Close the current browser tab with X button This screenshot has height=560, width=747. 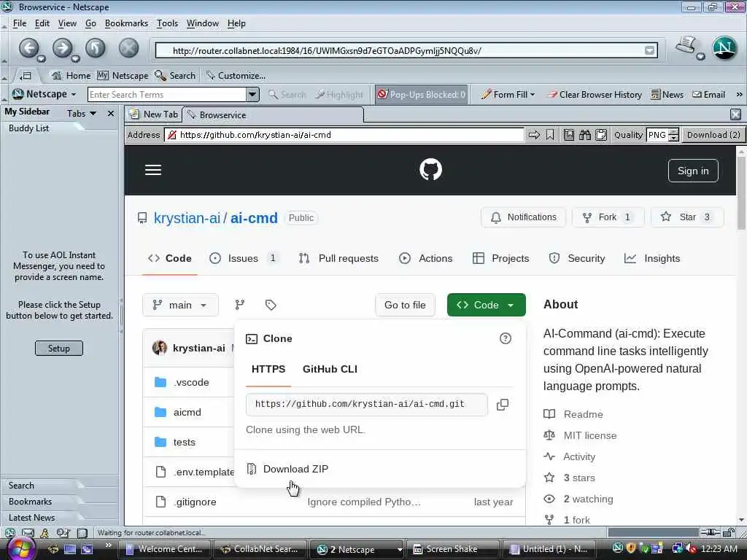point(735,114)
